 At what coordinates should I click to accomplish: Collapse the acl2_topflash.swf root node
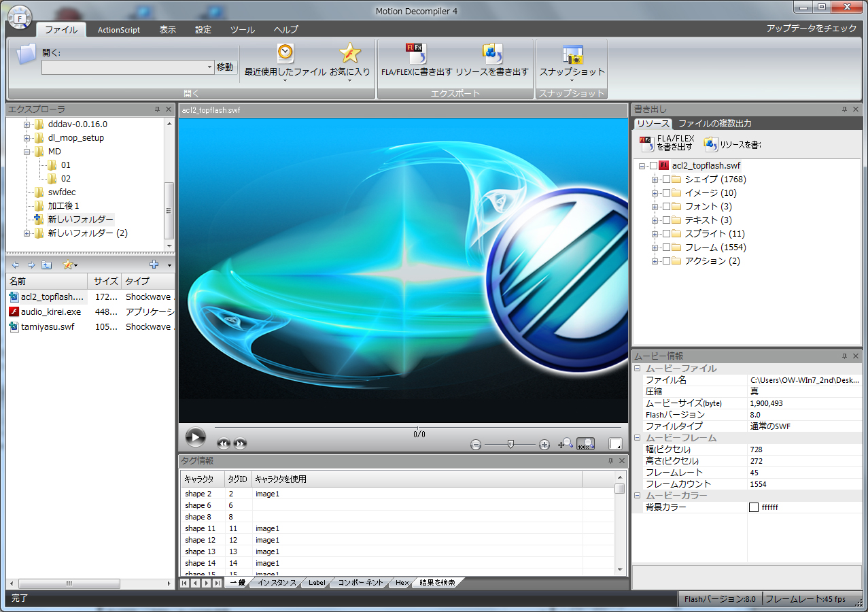pos(642,166)
